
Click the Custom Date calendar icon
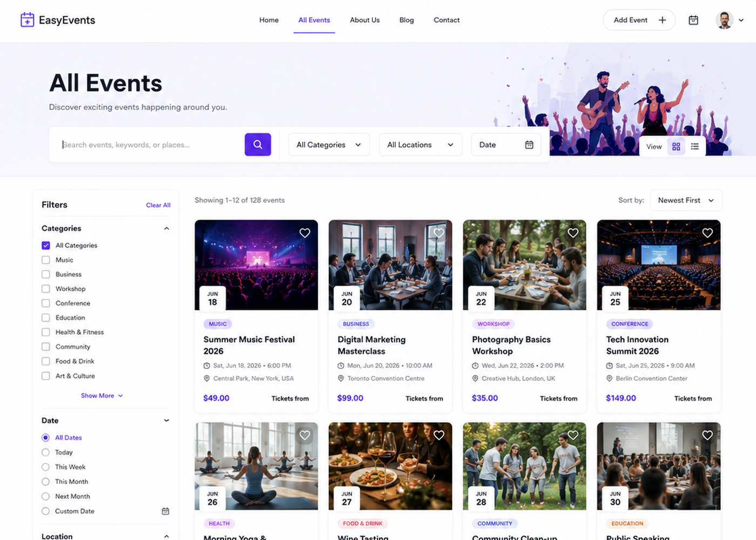[165, 511]
